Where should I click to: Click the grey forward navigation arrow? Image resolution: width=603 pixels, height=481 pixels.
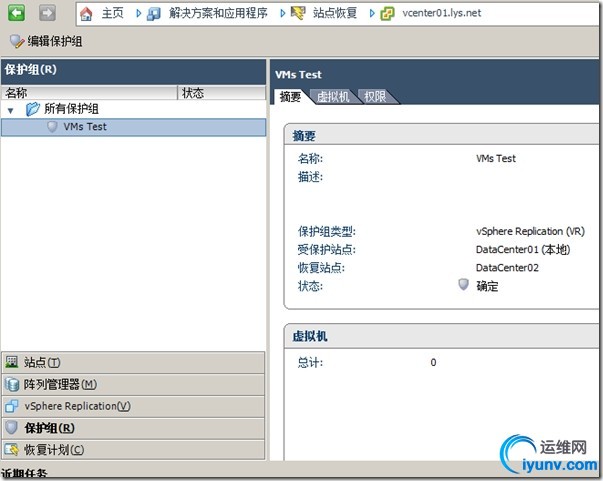(x=47, y=13)
